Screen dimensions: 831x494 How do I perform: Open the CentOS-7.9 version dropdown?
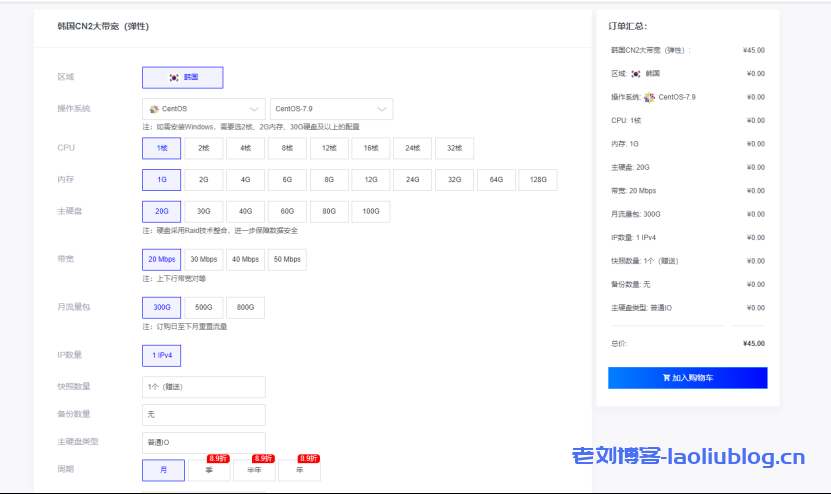331,109
